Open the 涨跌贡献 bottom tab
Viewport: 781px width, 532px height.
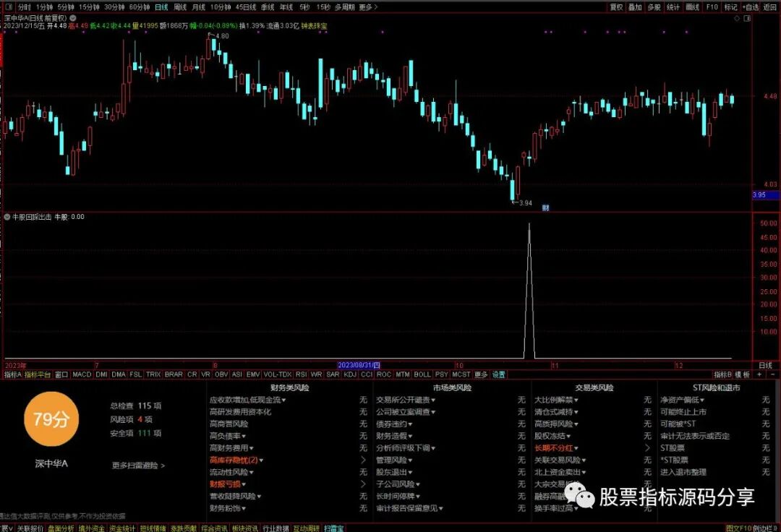point(183,528)
